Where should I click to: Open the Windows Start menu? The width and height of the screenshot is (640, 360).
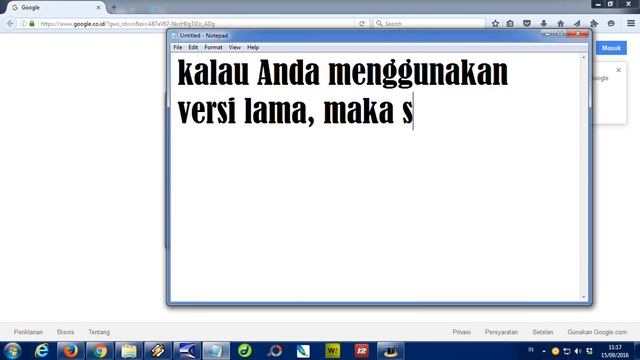click(12, 351)
